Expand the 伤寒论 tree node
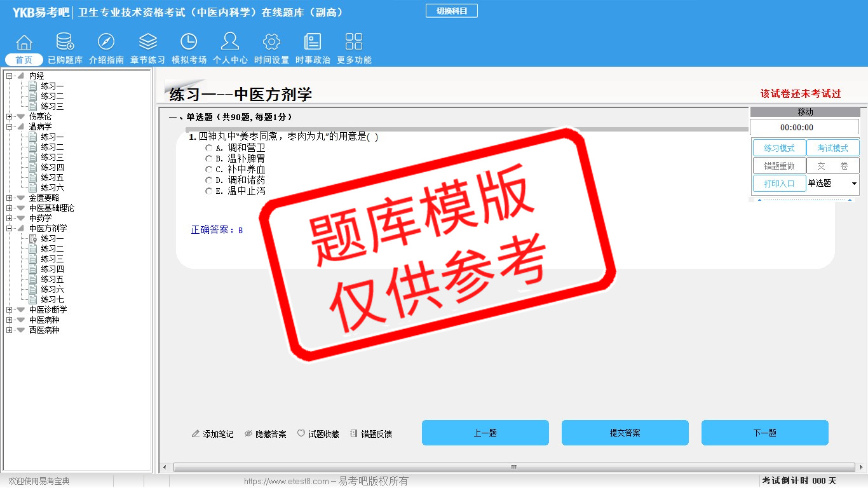 tap(10, 116)
